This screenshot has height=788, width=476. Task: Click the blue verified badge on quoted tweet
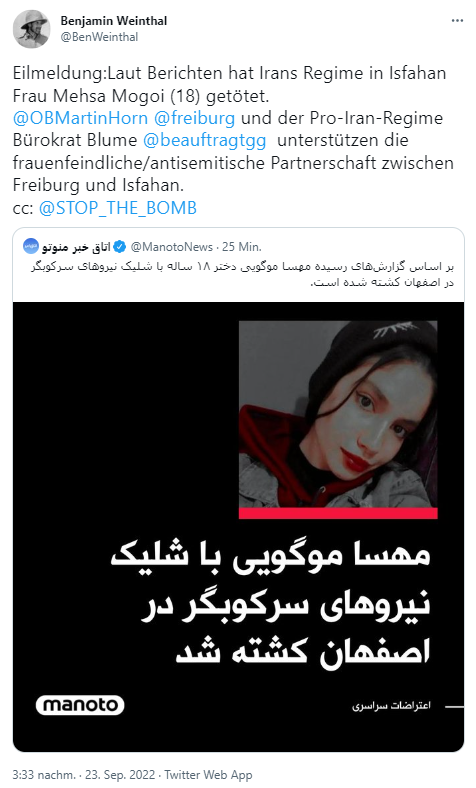[x=120, y=247]
